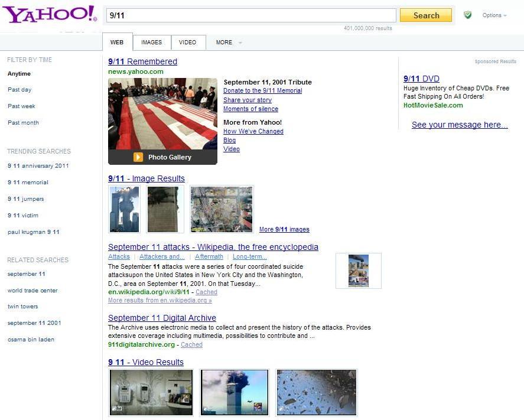Open the flag tribute photo
Screen dimensions: 524x420
click(162, 113)
